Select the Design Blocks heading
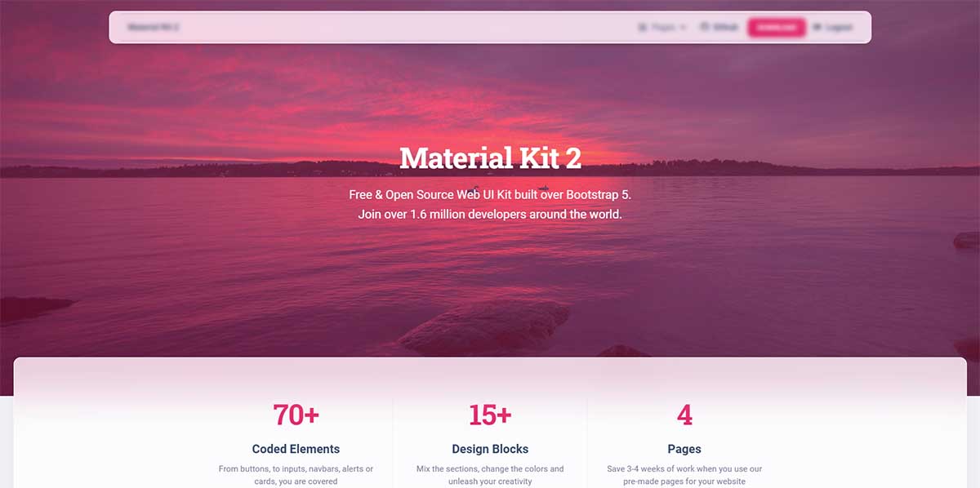The width and height of the screenshot is (980, 488). click(x=490, y=449)
